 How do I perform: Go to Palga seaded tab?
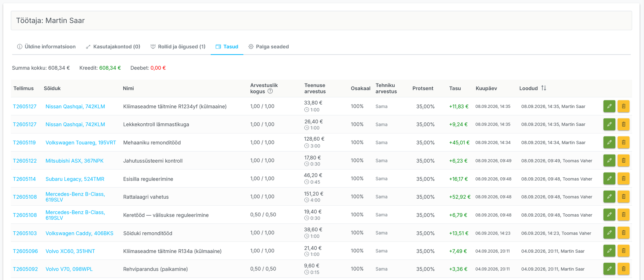click(269, 46)
